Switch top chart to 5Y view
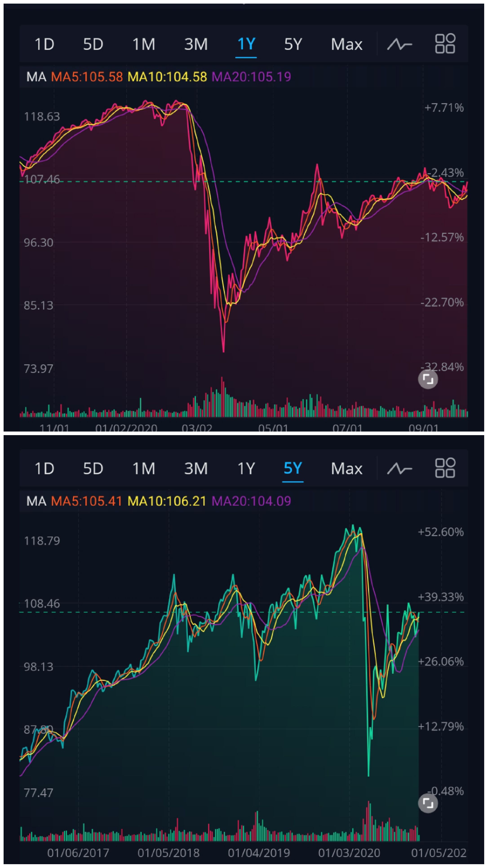488x868 pixels. click(293, 44)
